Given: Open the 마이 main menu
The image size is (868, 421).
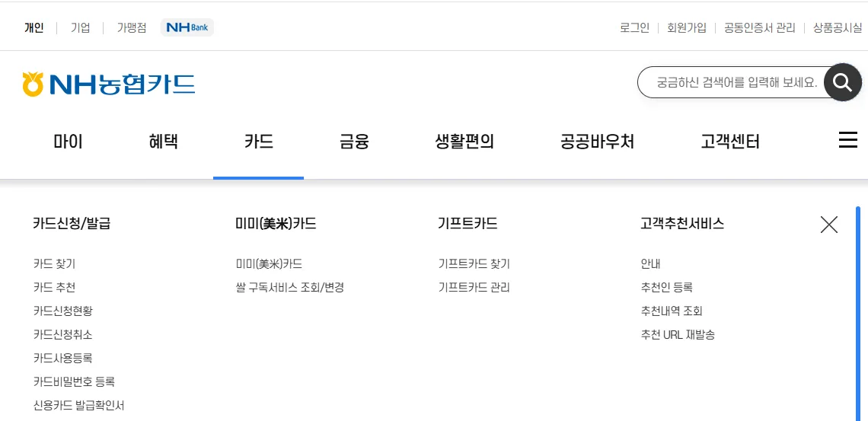Looking at the screenshot, I should coord(68,142).
